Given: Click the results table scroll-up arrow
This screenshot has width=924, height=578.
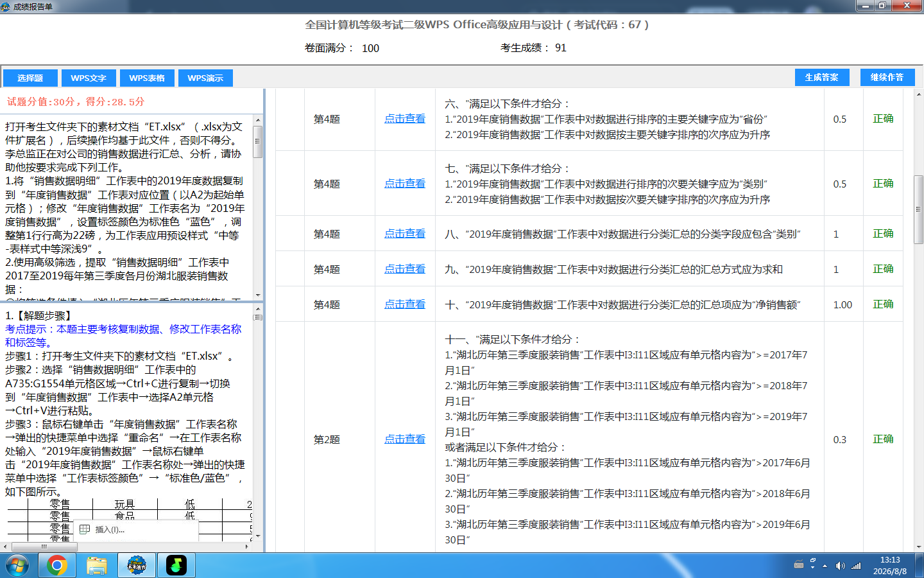Looking at the screenshot, I should 918,94.
